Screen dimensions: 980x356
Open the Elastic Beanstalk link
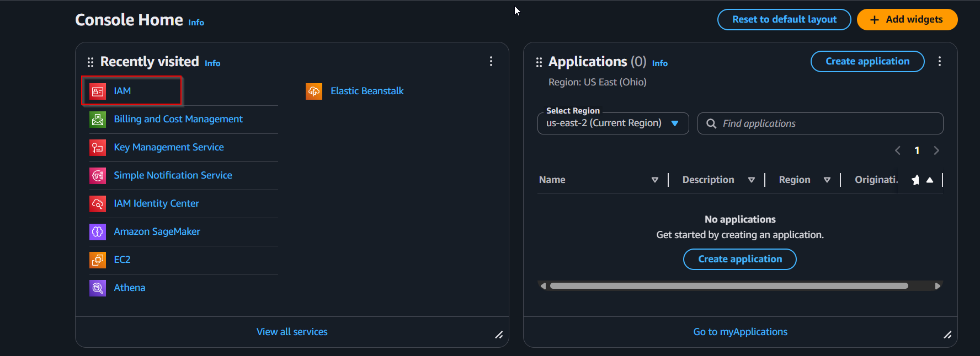[x=367, y=91]
